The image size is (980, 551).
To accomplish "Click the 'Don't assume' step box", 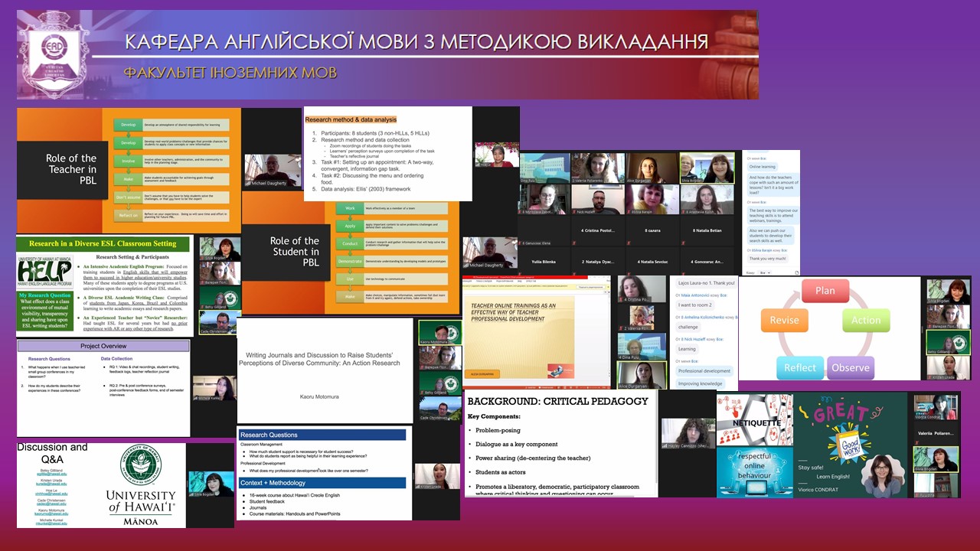I will pos(128,197).
